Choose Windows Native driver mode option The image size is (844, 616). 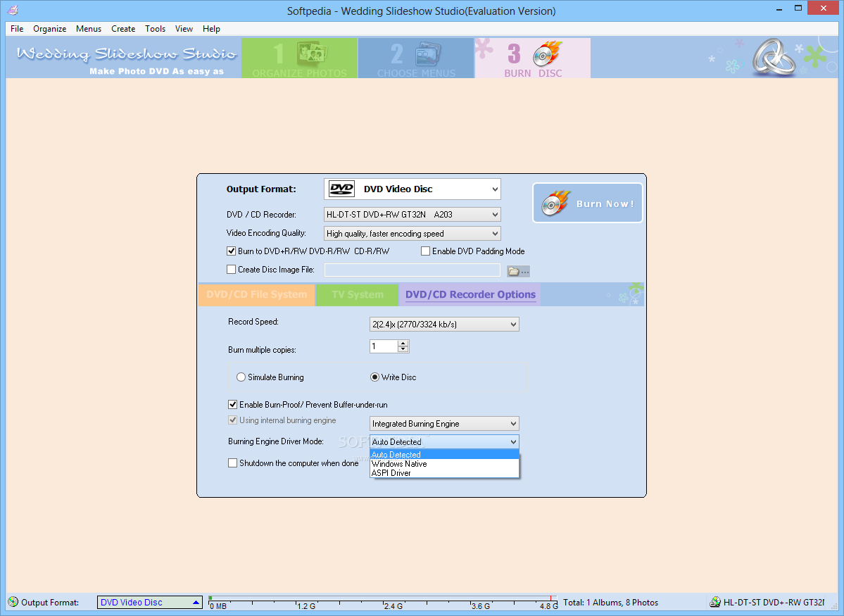(x=444, y=464)
